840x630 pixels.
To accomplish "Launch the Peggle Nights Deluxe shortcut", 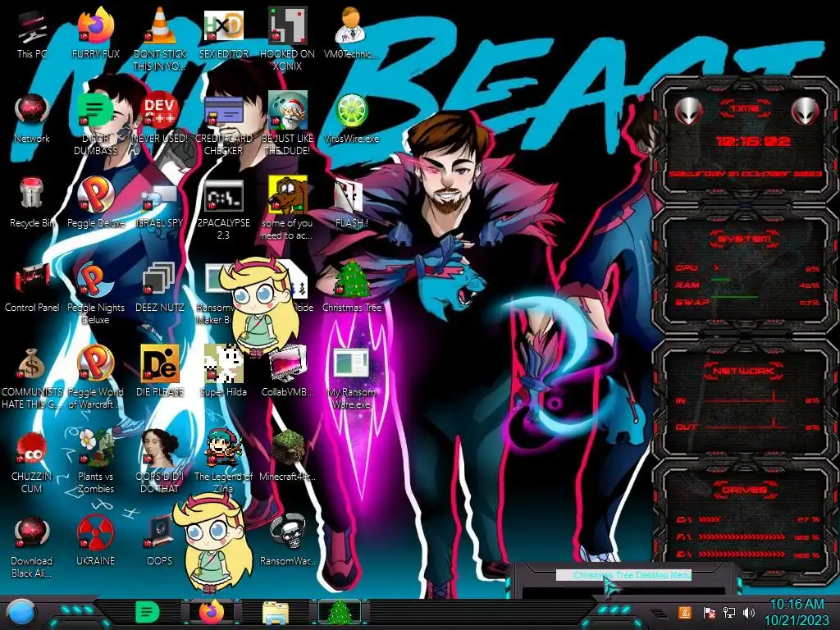I will [96, 294].
